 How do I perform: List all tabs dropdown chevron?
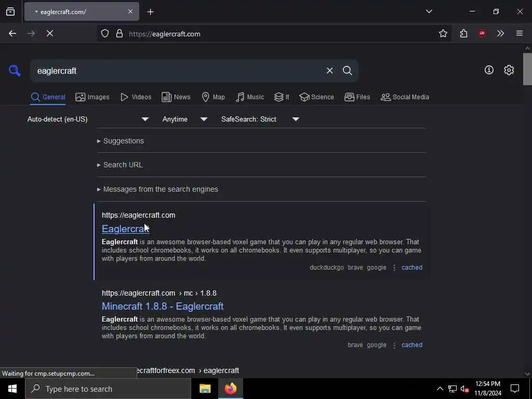pyautogui.click(x=429, y=11)
